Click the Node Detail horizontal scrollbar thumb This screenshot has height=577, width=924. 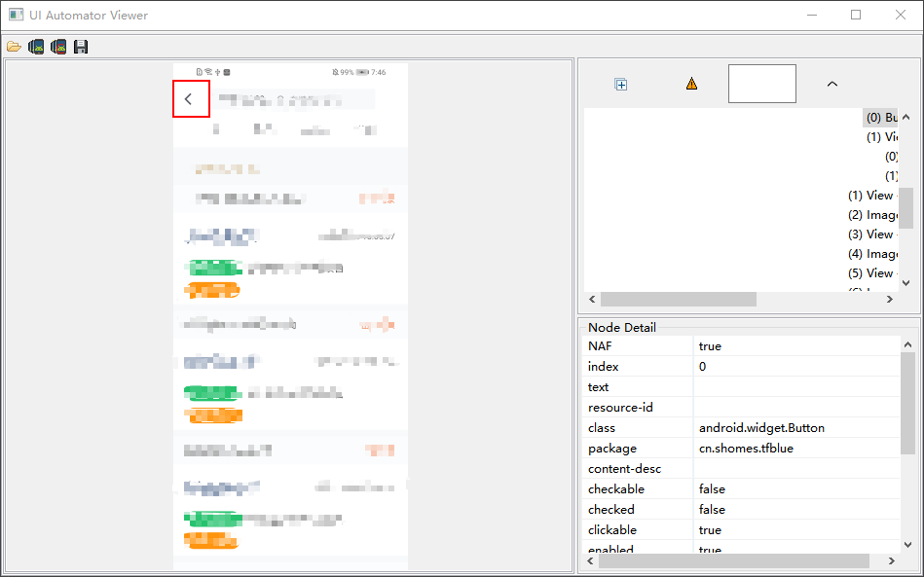[734, 560]
